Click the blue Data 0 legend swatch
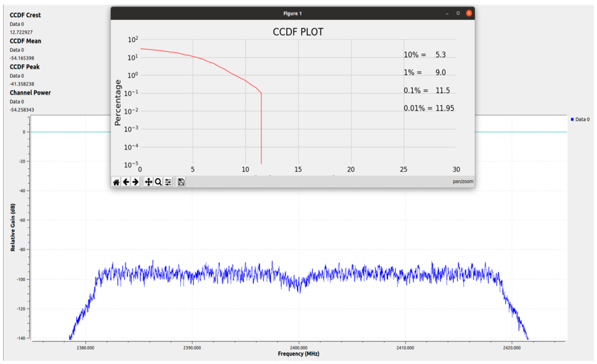Viewport: 597px width, 364px height. pos(572,119)
